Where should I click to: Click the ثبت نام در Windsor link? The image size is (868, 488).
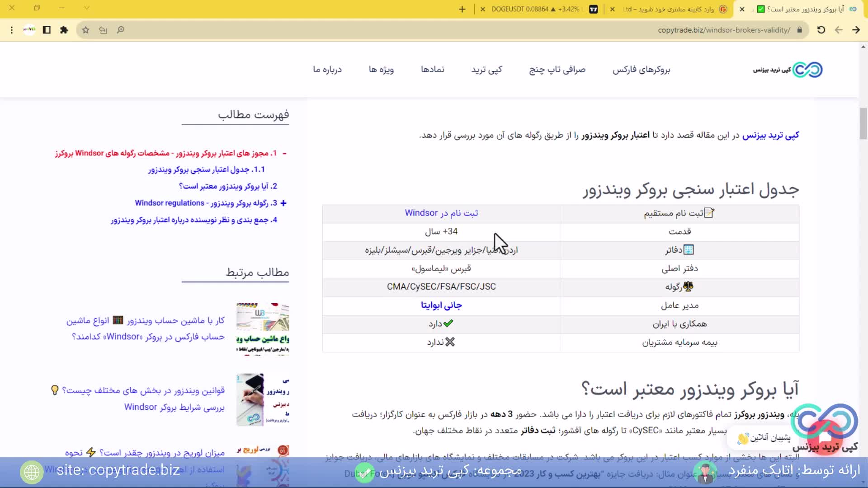click(441, 213)
